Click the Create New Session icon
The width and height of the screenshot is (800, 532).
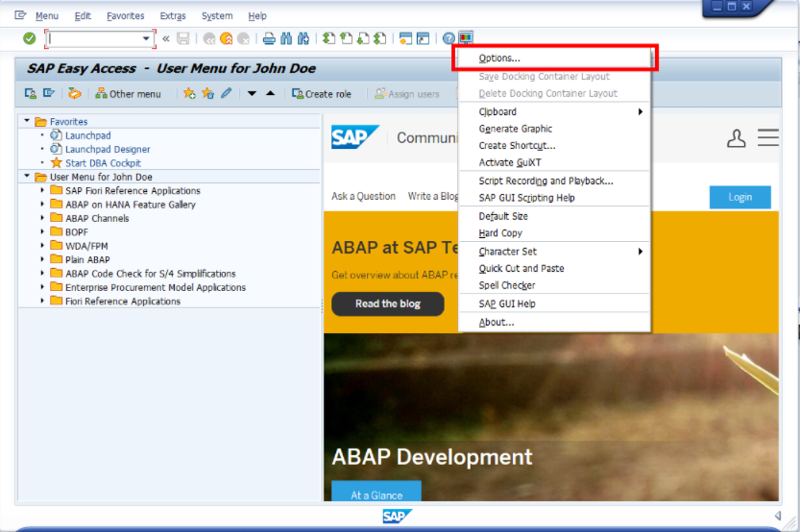[x=405, y=38]
